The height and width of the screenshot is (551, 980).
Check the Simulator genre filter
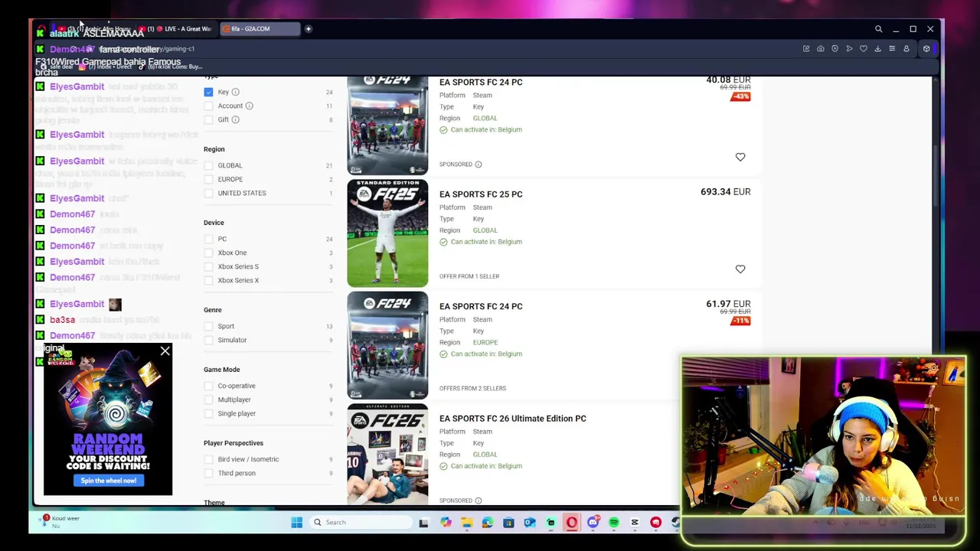pyautogui.click(x=208, y=340)
